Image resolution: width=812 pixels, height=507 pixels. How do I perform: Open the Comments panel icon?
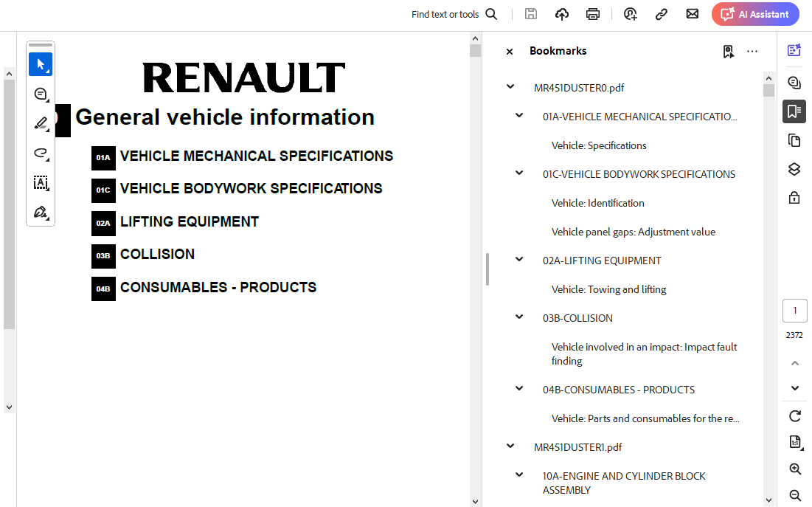point(794,83)
